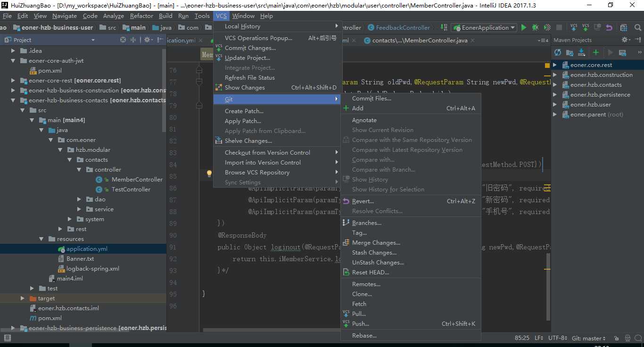
Task: Expand the dao package node
Action: (79, 199)
